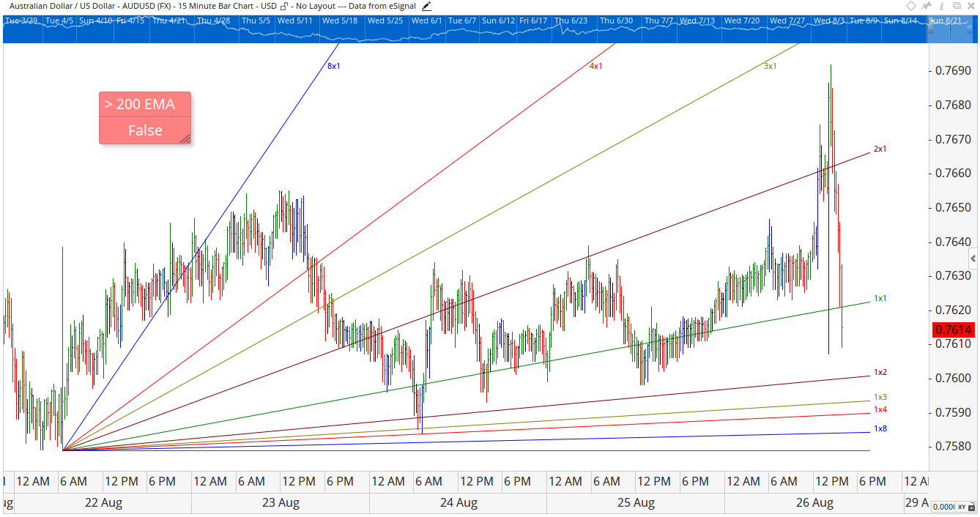
Task: Select the 1x1 Gann fan line label
Action: click(880, 298)
